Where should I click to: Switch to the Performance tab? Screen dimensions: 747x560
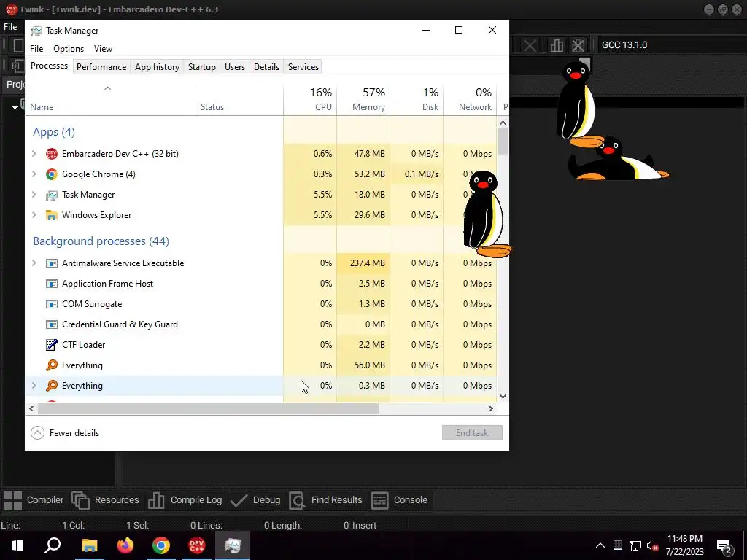tap(101, 67)
